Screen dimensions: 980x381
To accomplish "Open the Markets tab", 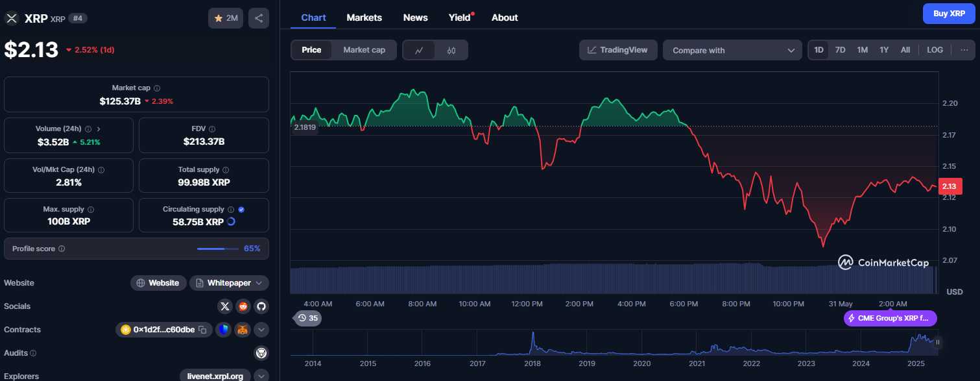I will [364, 18].
